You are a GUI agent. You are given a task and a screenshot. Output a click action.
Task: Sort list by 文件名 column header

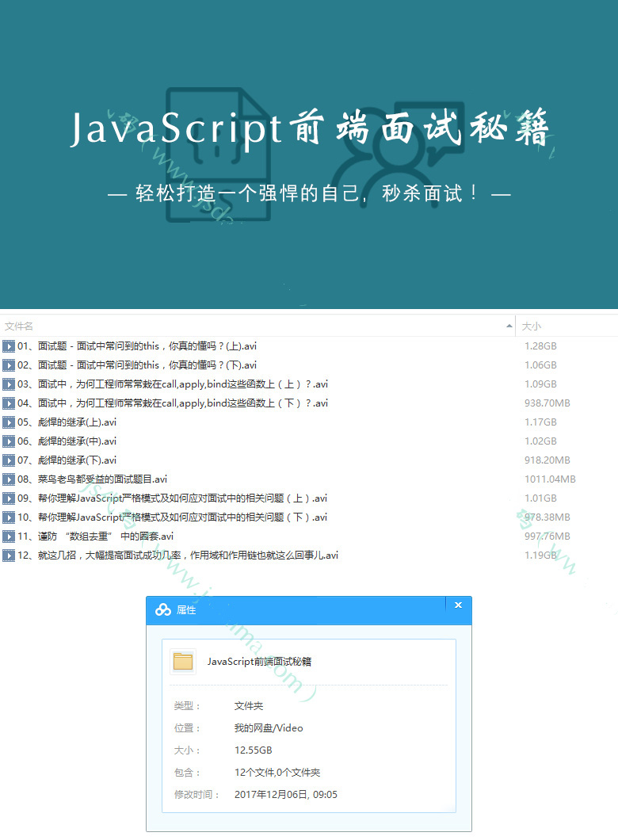(19, 326)
